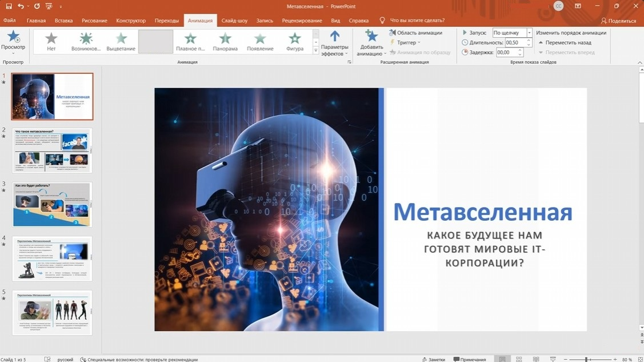Select slide 5 thumbnail
This screenshot has width=644, height=362.
tap(52, 312)
